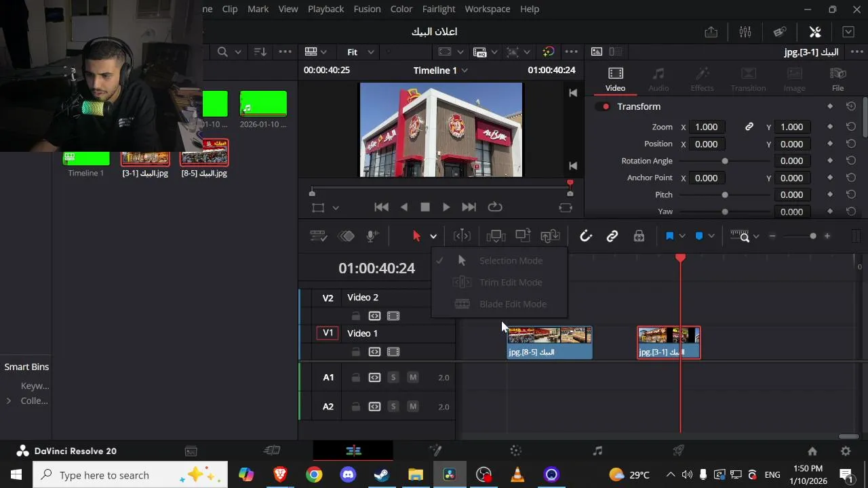Solo audio track A2
Viewport: 868px width, 488px height.
[x=393, y=407]
